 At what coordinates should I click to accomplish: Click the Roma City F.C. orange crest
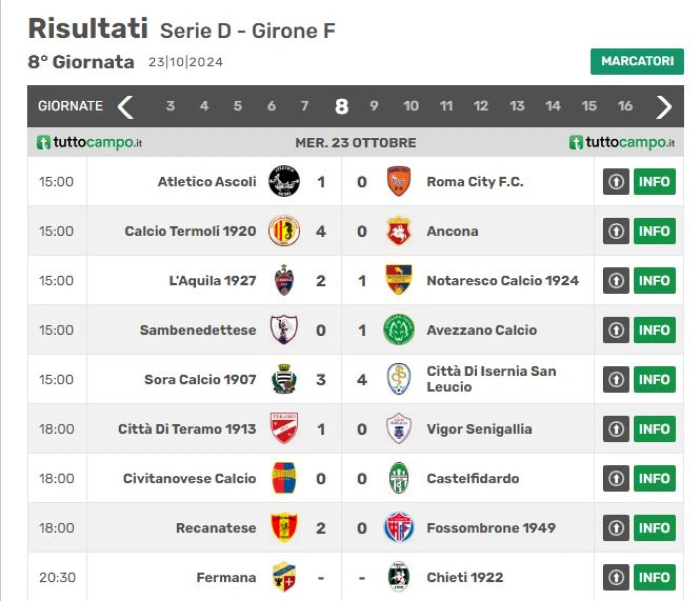pos(399,181)
